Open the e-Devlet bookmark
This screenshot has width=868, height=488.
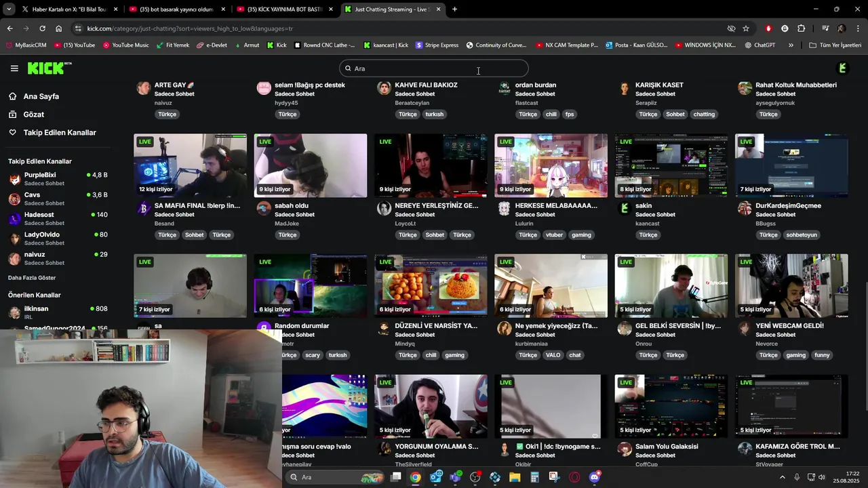(x=212, y=45)
